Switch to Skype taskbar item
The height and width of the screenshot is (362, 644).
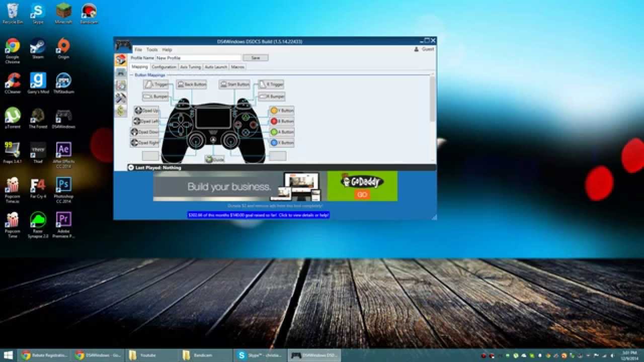click(x=260, y=355)
